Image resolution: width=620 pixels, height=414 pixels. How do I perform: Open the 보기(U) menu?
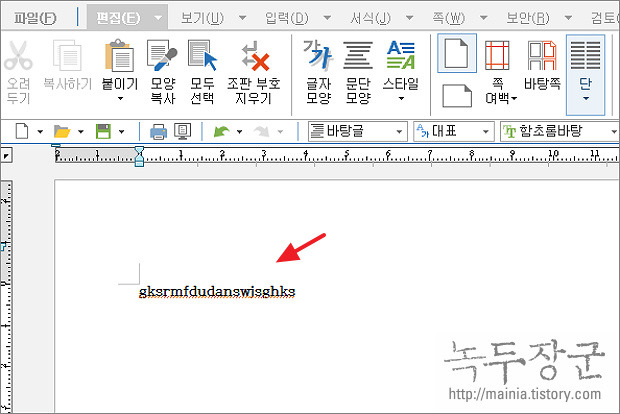pos(202,18)
